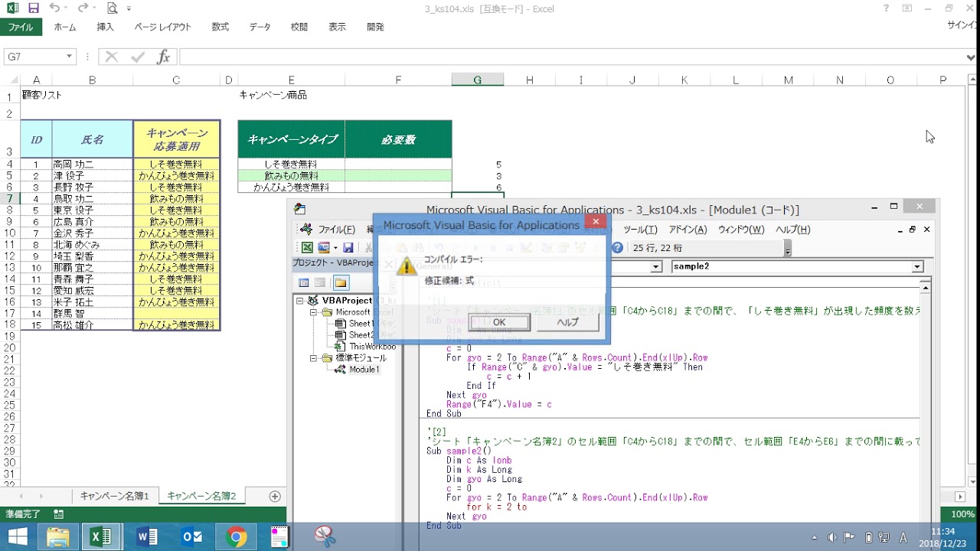The height and width of the screenshot is (551, 980).
Task: Open the Name Box dropdown arrow
Action: click(69, 57)
